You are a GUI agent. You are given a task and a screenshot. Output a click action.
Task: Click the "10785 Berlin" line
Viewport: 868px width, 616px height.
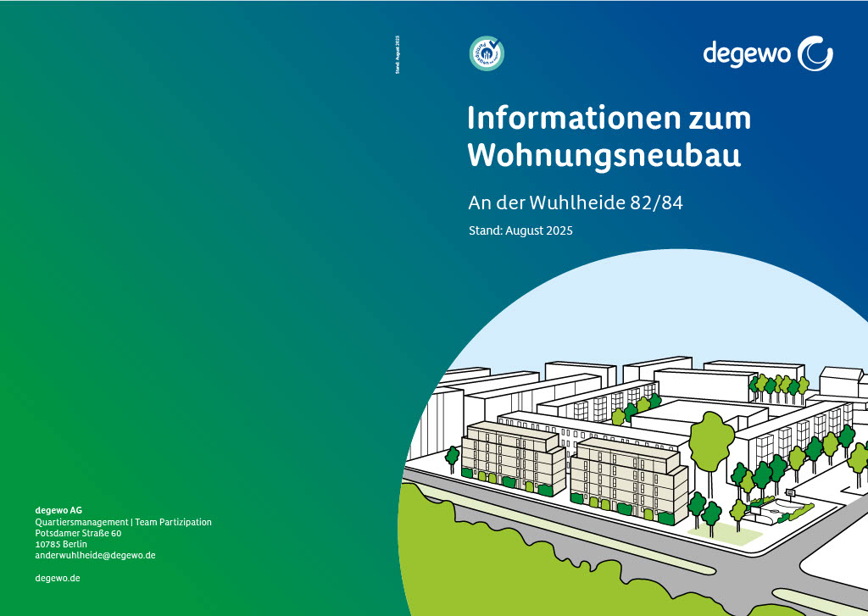click(x=61, y=544)
